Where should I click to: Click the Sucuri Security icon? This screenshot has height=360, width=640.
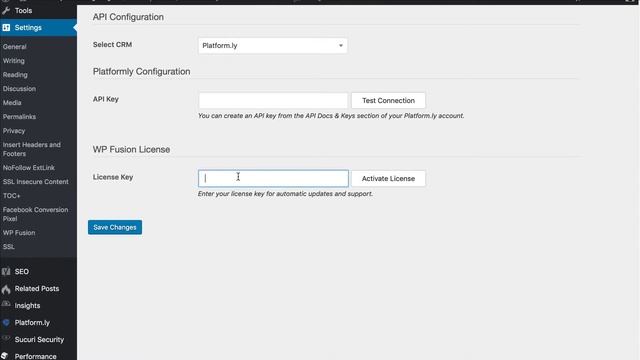tap(6, 338)
